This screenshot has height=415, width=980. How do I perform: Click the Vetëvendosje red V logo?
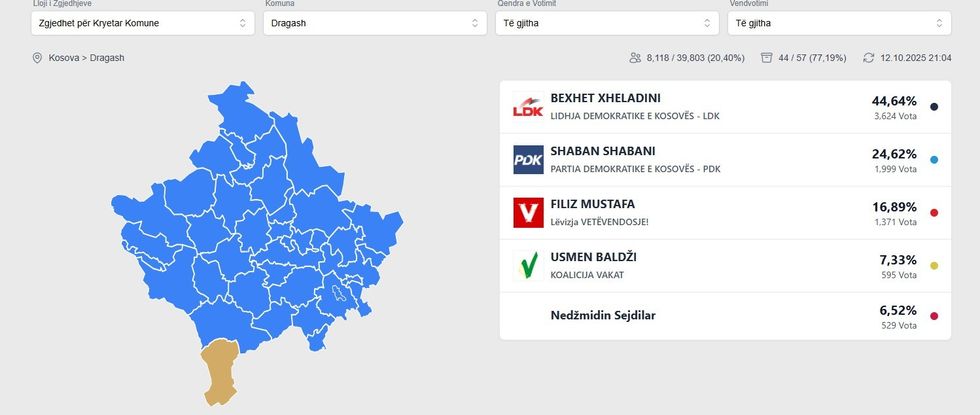(x=528, y=213)
